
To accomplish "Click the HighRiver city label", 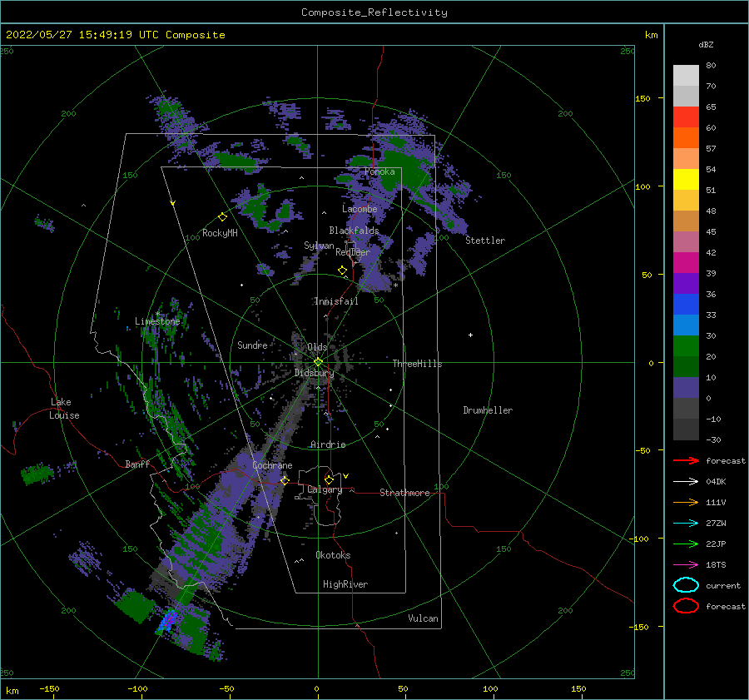I will coord(345,584).
